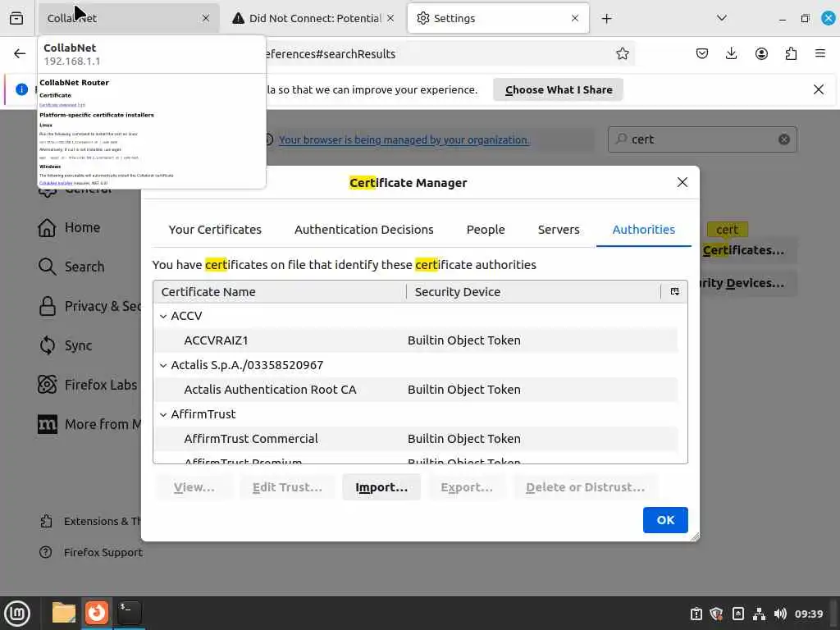Open the Terminal from taskbar
This screenshot has height=630, width=840.
[x=129, y=613]
